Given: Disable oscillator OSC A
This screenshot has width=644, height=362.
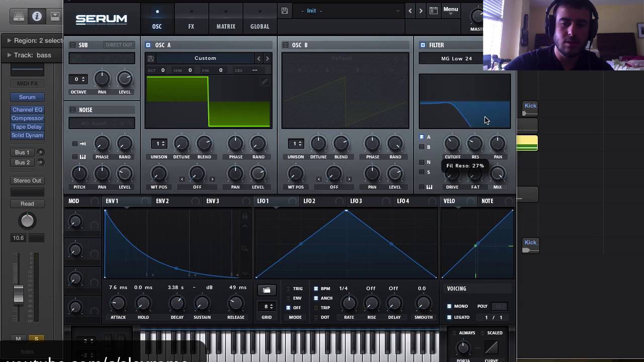Looking at the screenshot, I should pos(148,45).
